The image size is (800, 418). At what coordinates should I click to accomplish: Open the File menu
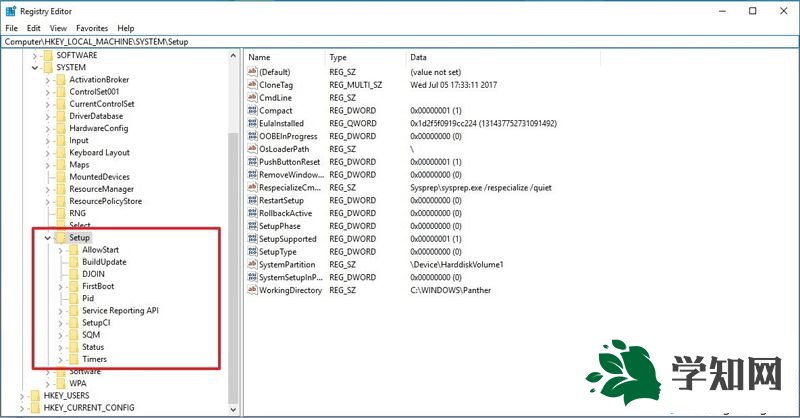[x=11, y=28]
